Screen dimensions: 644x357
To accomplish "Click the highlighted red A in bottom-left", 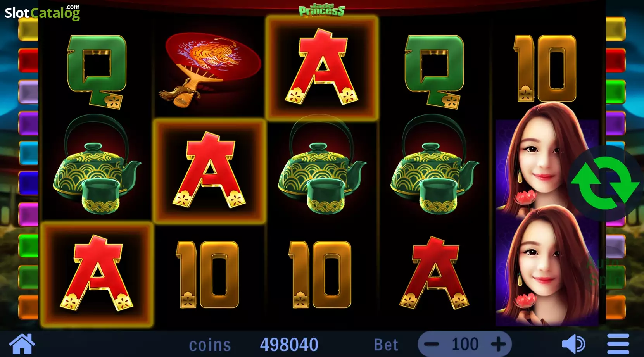I will [97, 274].
